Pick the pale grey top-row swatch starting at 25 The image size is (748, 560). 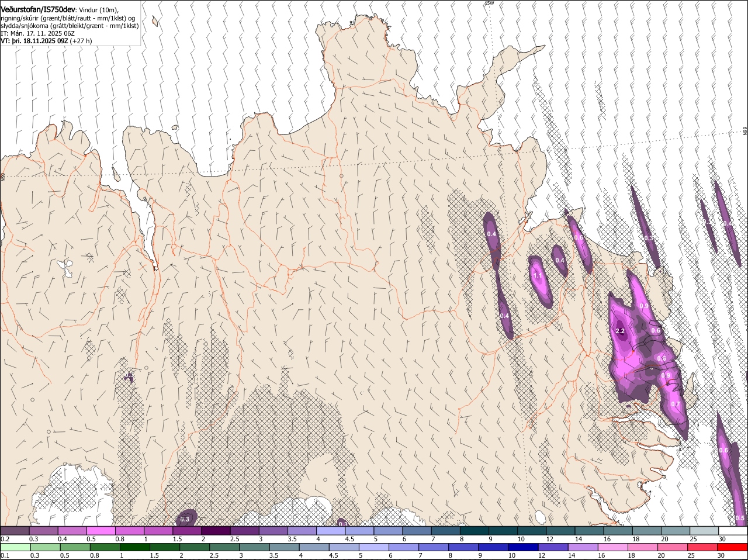click(x=705, y=531)
